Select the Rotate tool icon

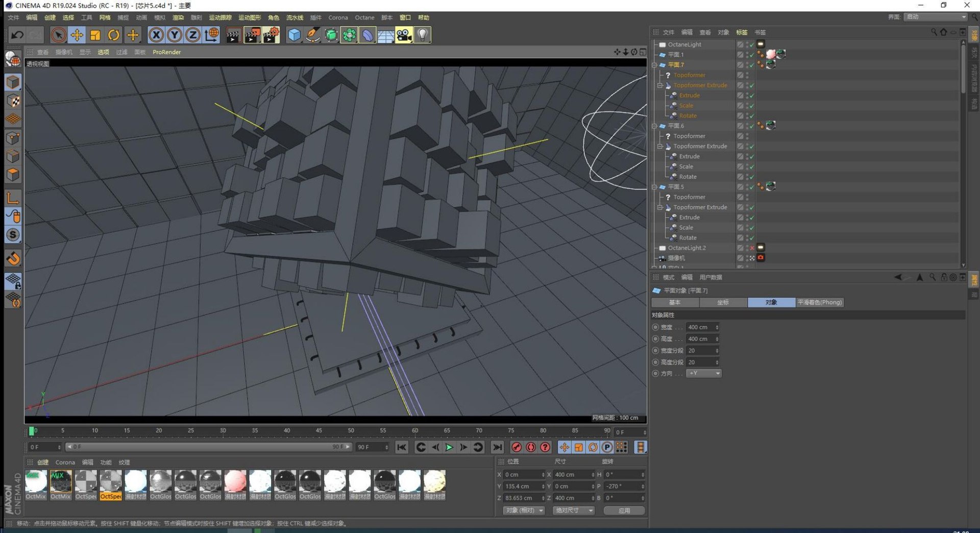[x=113, y=35]
